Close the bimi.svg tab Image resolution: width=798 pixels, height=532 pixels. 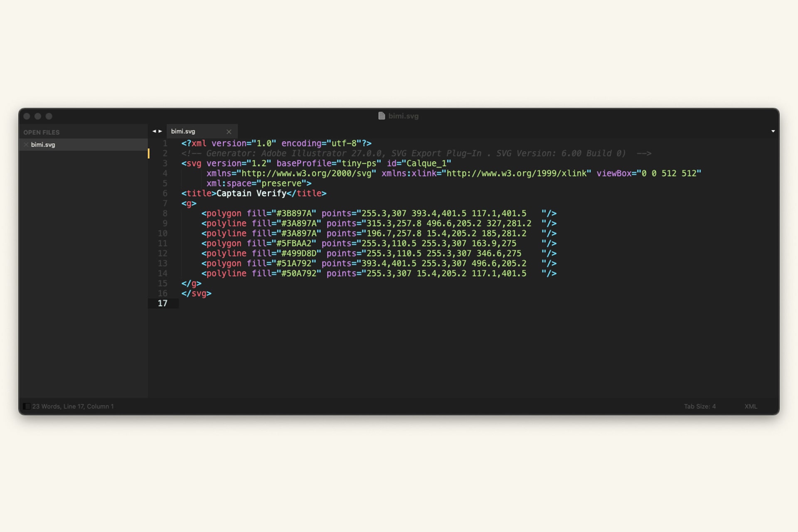(x=229, y=132)
